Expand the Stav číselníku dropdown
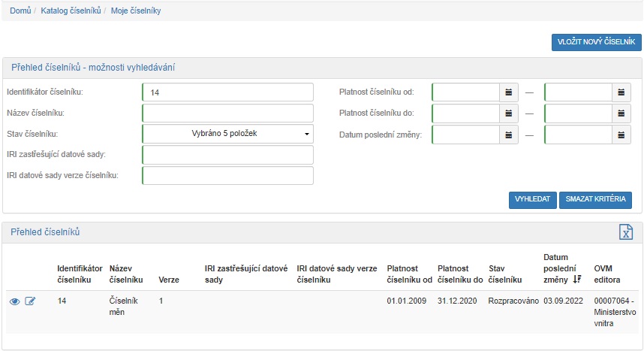The image size is (644, 351). click(x=227, y=135)
